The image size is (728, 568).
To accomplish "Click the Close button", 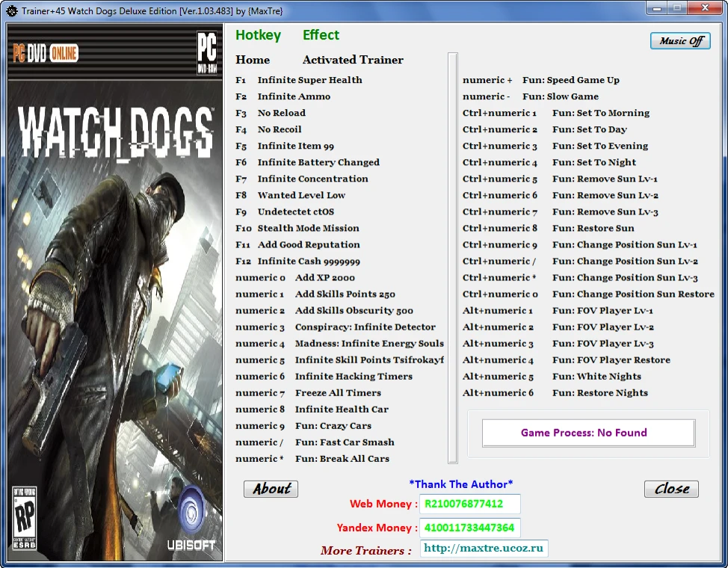I will click(670, 489).
